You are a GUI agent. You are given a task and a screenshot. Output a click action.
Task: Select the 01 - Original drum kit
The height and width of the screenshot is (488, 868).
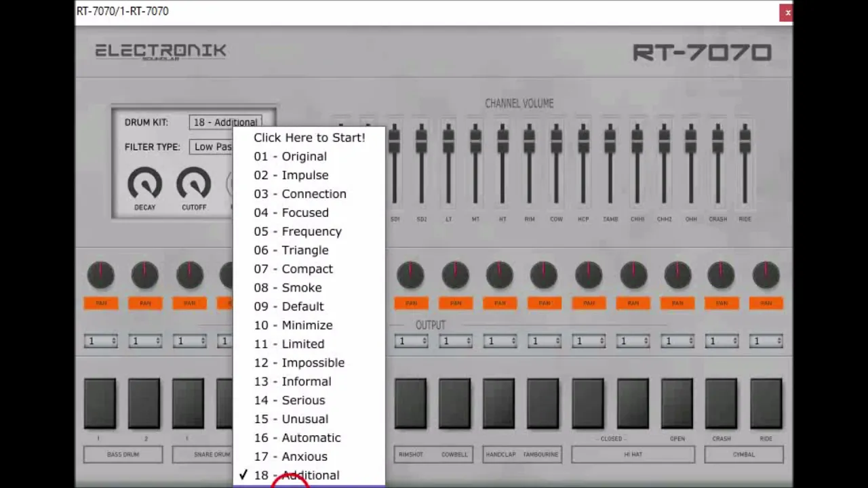[309, 157]
